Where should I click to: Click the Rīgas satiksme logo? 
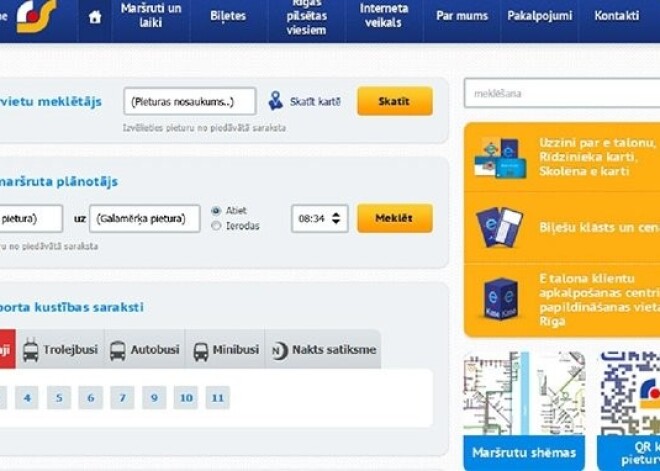click(x=36, y=16)
